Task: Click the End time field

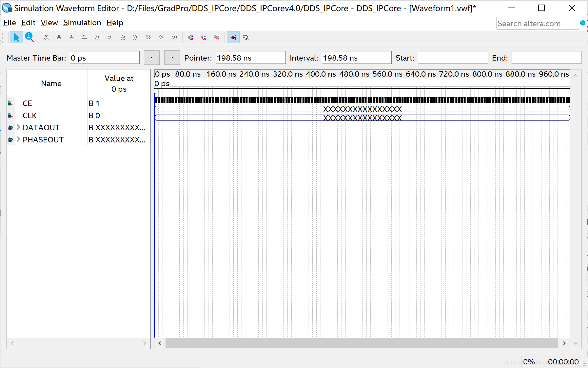Action: pos(546,58)
